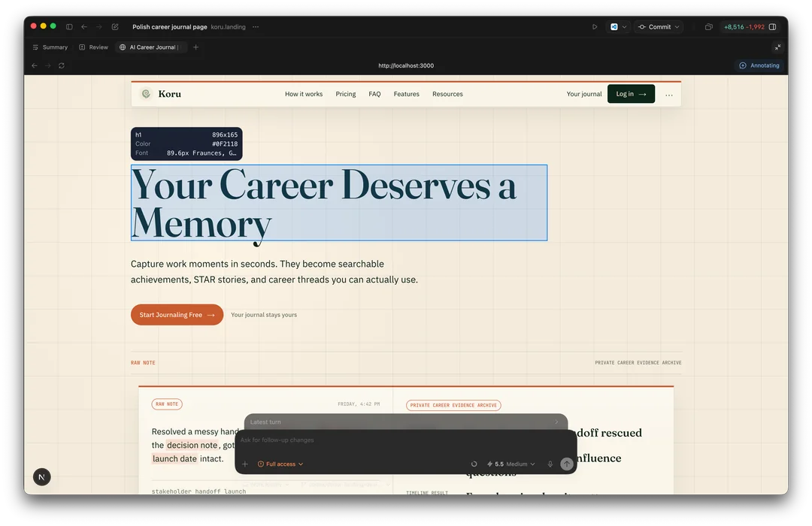
Task: Open the 5.5 Medium model dropdown
Action: point(511,464)
